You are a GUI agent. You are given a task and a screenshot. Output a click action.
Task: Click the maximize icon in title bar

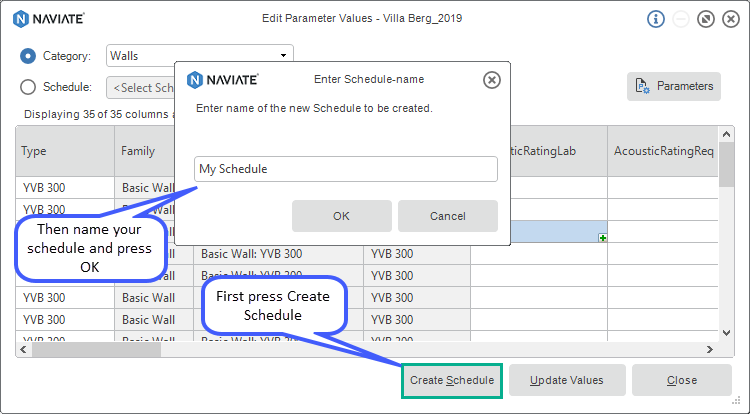coord(705,19)
